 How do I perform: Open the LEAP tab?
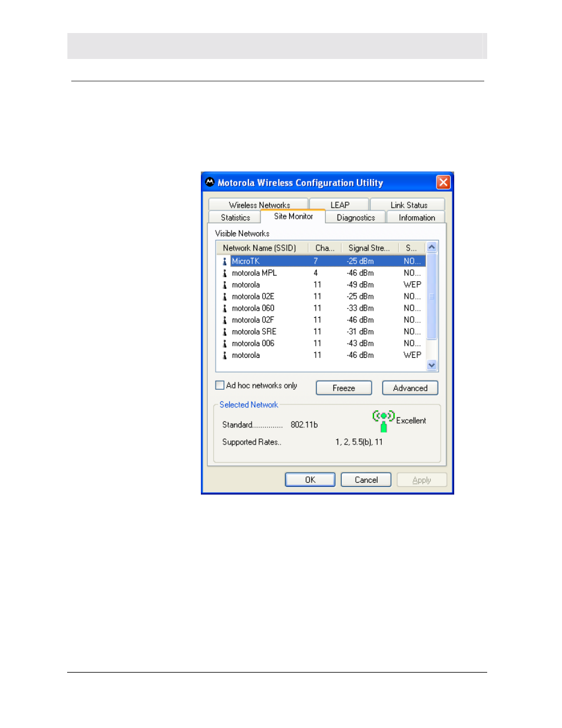point(339,205)
